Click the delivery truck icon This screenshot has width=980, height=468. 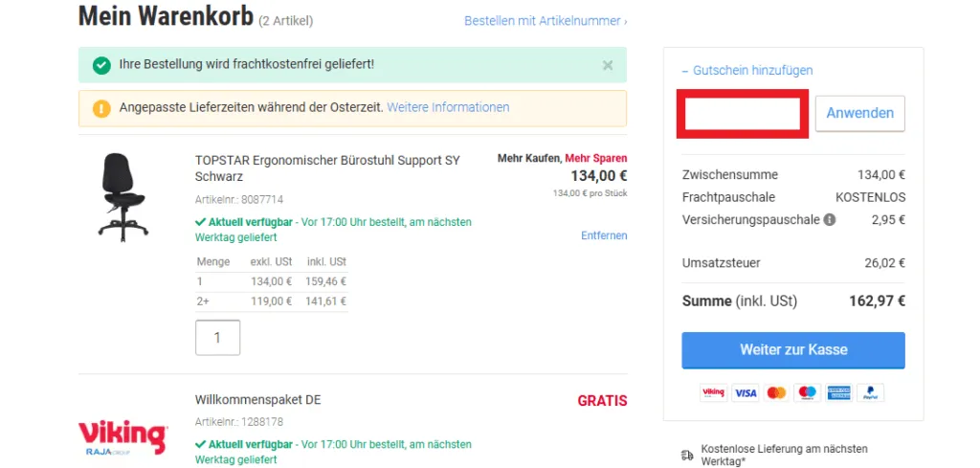pyautogui.click(x=687, y=456)
